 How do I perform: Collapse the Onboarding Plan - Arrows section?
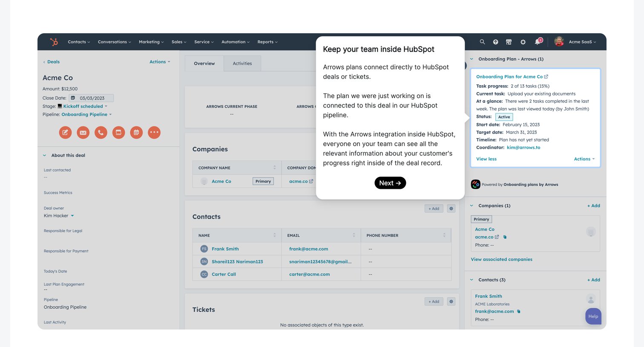471,59
